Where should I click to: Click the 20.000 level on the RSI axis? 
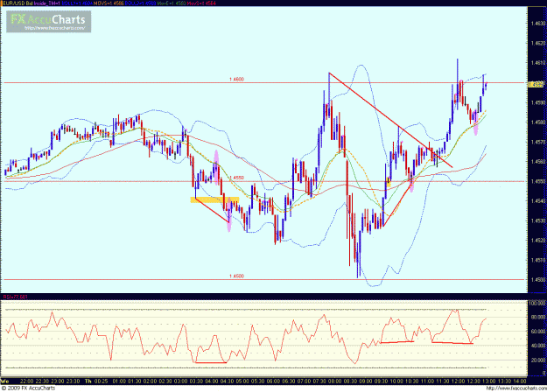(x=538, y=360)
